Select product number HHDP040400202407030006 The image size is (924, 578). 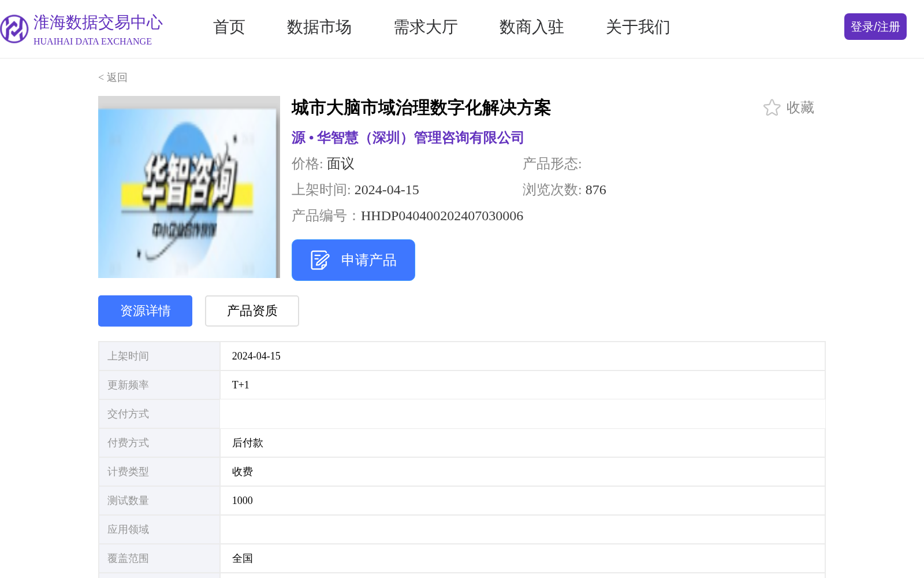(442, 216)
